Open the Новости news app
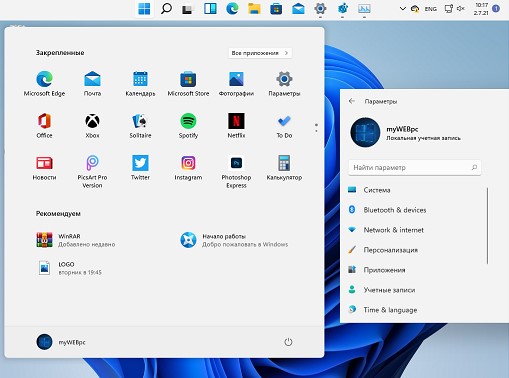 coord(44,167)
